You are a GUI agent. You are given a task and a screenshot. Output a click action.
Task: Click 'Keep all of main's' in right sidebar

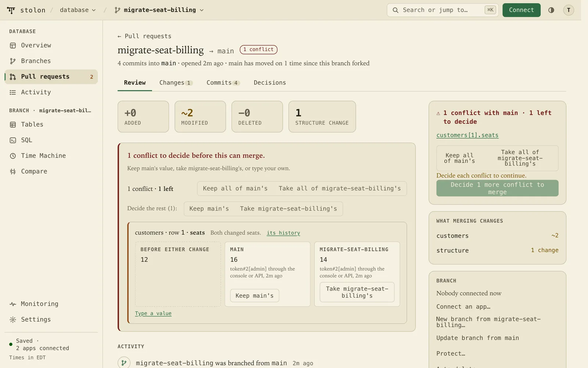(x=459, y=158)
